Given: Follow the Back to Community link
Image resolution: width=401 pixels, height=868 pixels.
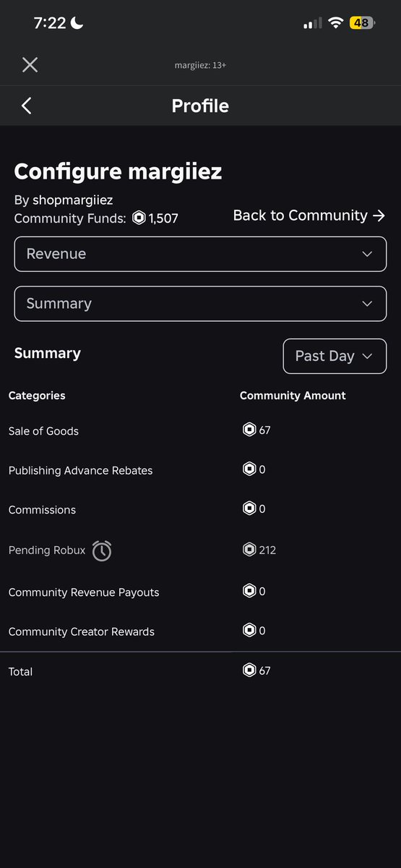Looking at the screenshot, I should pyautogui.click(x=309, y=216).
